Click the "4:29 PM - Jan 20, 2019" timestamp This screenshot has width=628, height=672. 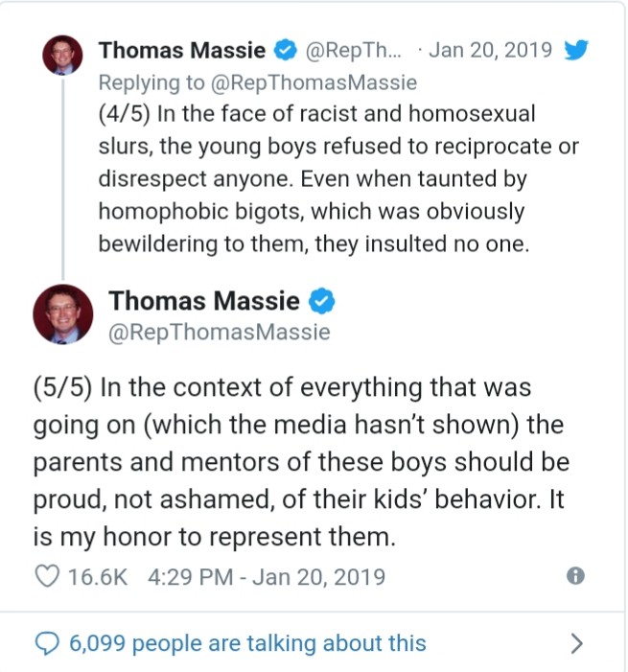(268, 576)
